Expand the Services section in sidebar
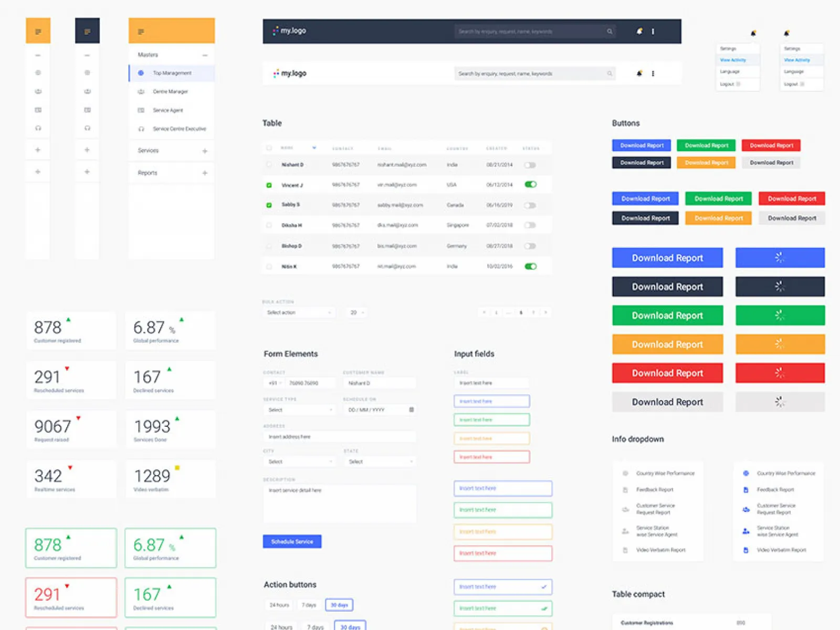This screenshot has width=840, height=630. tap(204, 151)
